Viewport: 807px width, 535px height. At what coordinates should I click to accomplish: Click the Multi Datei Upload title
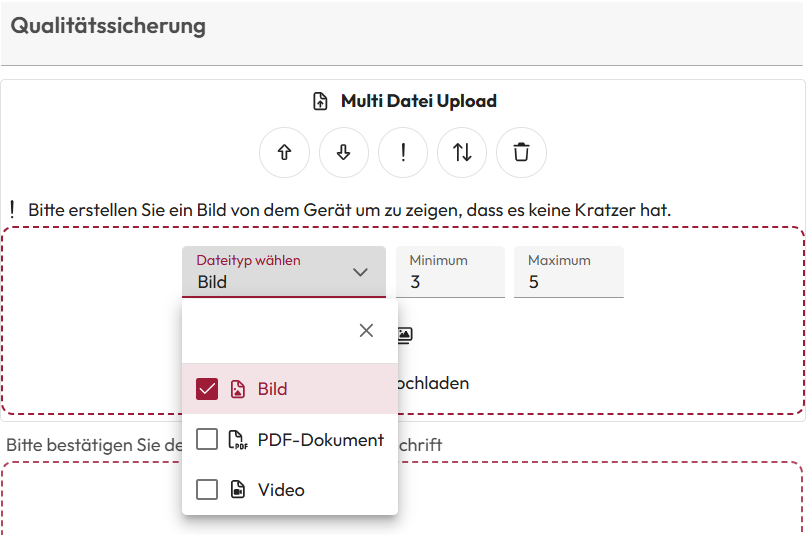[418, 101]
